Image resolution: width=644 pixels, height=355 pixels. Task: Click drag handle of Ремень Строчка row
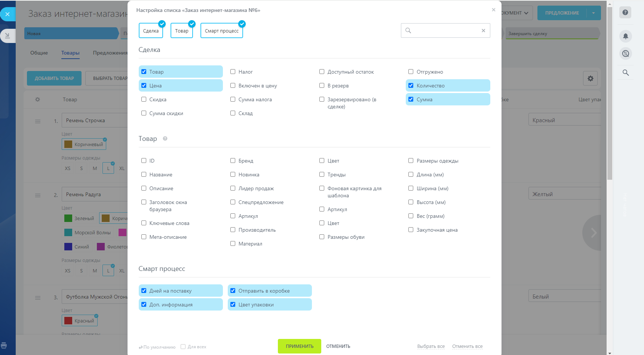[38, 121]
